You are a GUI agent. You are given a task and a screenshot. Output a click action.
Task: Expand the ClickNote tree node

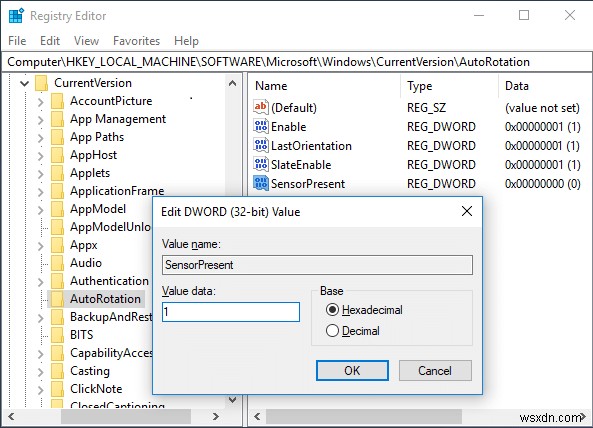click(x=40, y=389)
